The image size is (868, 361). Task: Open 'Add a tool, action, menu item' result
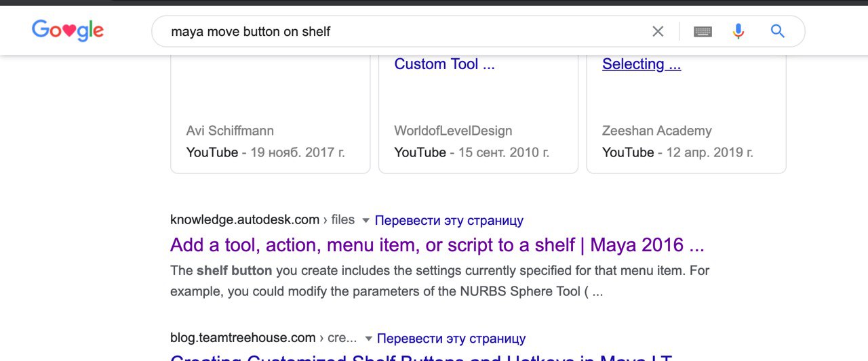click(437, 245)
